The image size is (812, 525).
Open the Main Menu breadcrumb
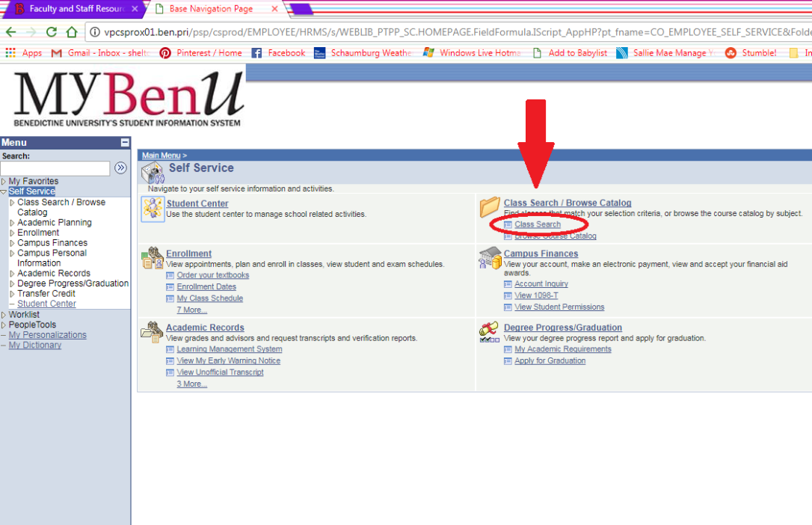162,155
